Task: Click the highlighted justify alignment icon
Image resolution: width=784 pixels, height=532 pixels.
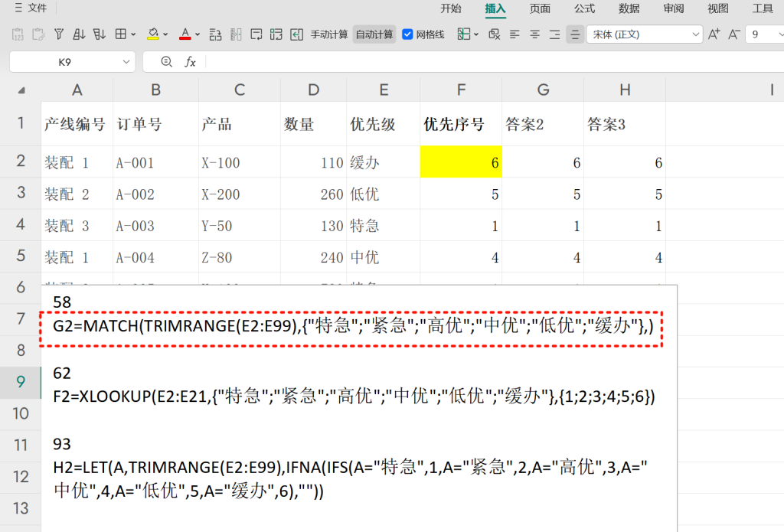Action: [x=575, y=34]
